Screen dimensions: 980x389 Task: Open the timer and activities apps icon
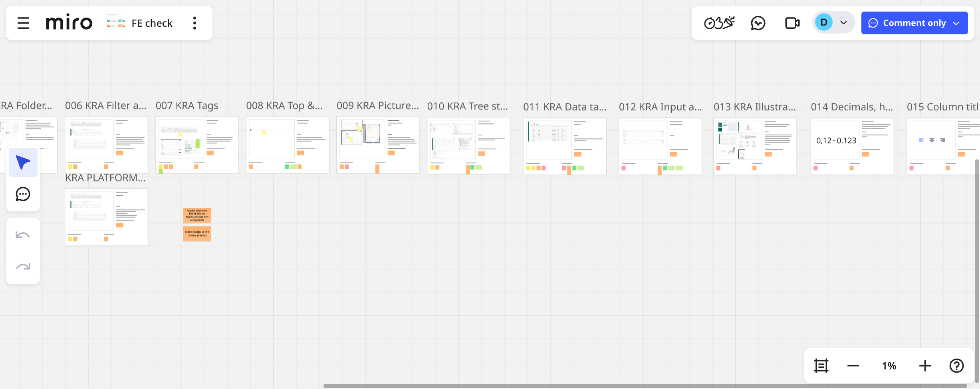point(719,23)
